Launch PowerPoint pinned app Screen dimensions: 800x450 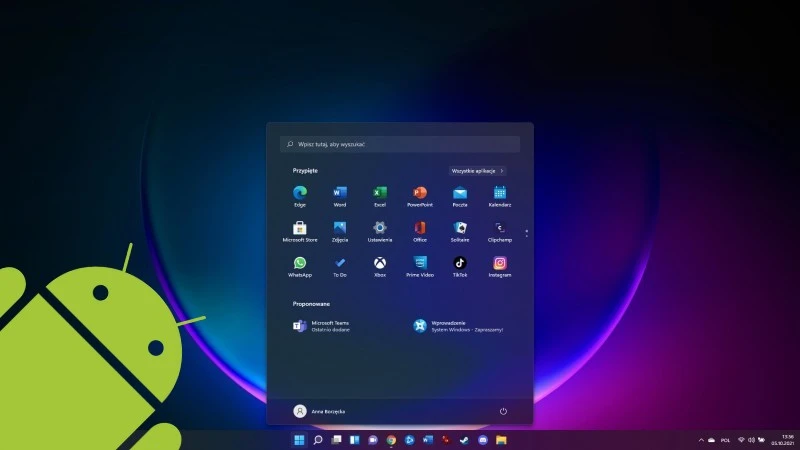420,196
